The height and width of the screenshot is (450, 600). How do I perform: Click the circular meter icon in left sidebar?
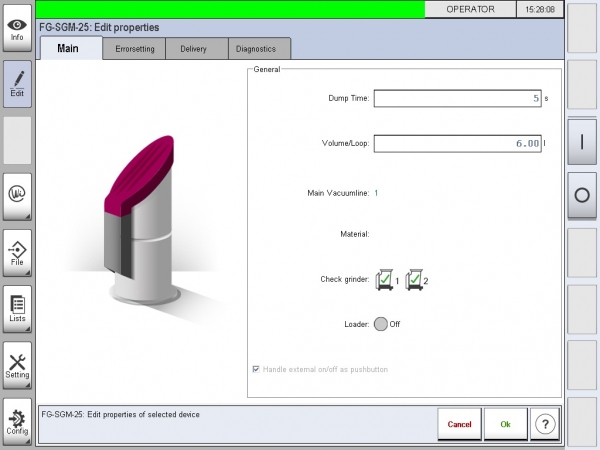[17, 196]
